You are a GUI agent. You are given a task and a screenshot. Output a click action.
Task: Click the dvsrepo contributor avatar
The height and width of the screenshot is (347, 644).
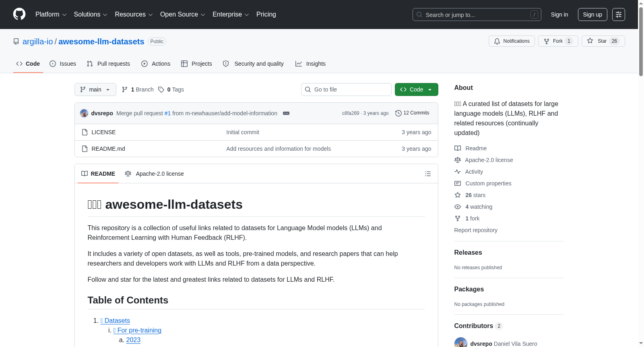[x=461, y=343]
